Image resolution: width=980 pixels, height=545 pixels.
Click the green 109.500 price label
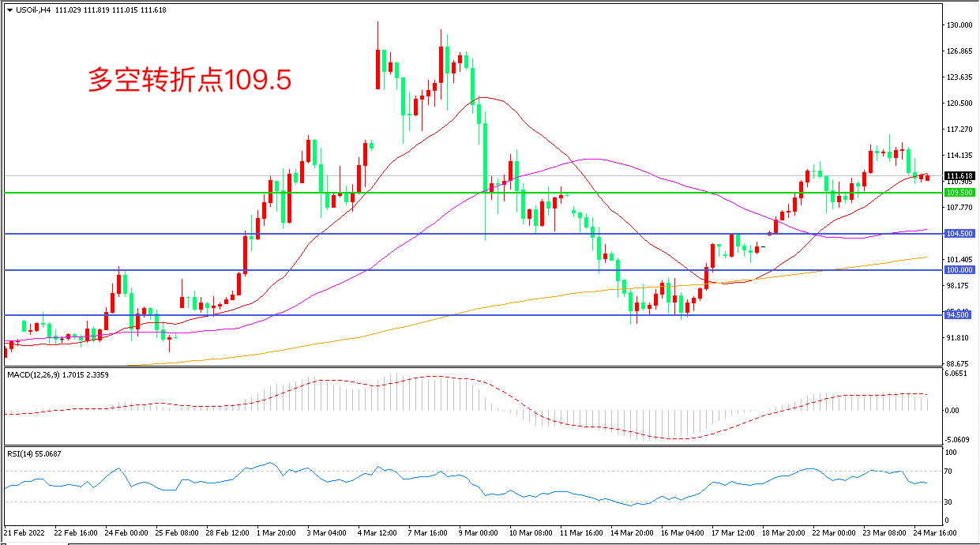tap(959, 192)
